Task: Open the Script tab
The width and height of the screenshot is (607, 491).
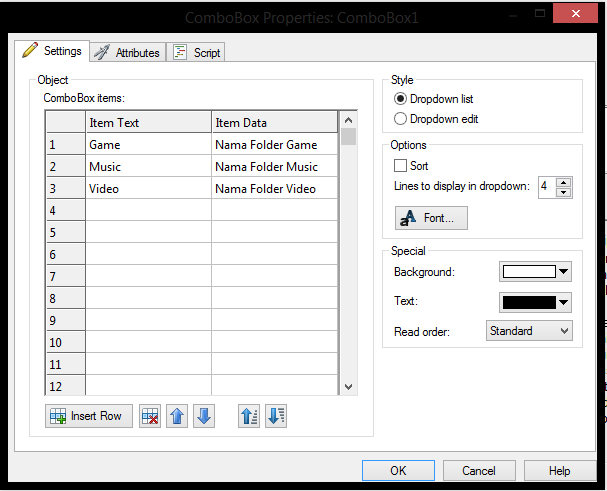Action: pos(196,52)
